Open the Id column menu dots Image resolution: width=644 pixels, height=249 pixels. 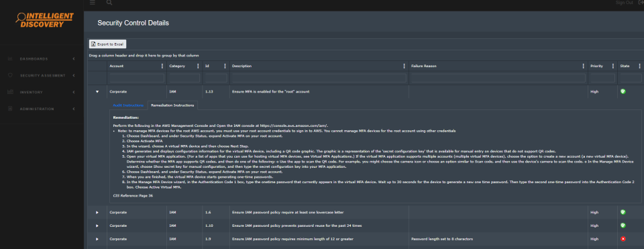[225, 66]
